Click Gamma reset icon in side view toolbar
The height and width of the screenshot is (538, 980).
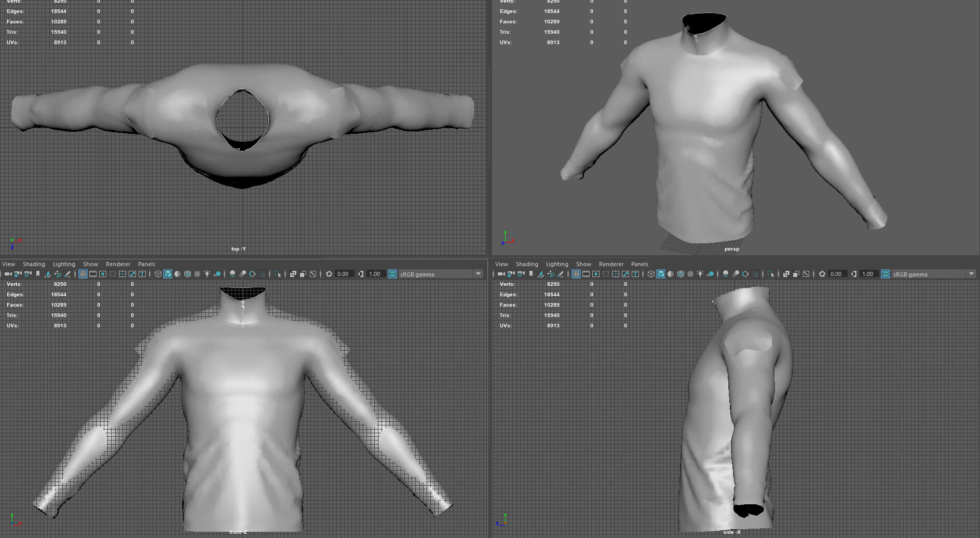point(854,274)
